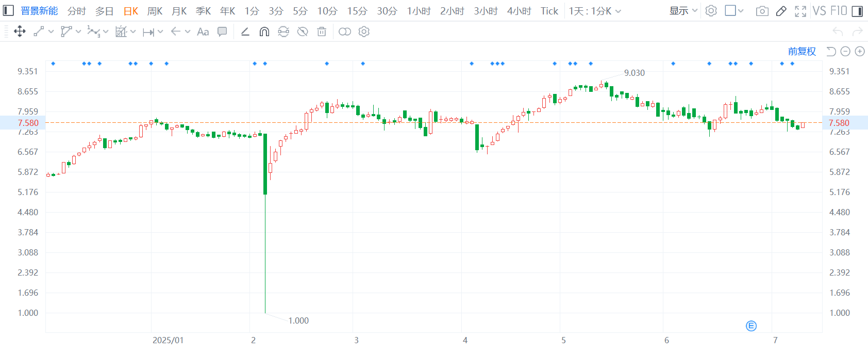Toggle the right sidebar panel
868x353 pixels.
[x=857, y=11]
